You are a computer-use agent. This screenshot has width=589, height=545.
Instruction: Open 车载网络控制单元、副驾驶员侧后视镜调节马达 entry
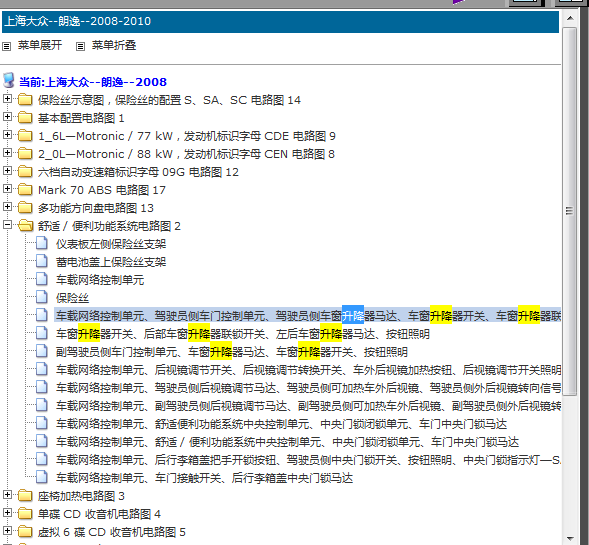pyautogui.click(x=308, y=406)
